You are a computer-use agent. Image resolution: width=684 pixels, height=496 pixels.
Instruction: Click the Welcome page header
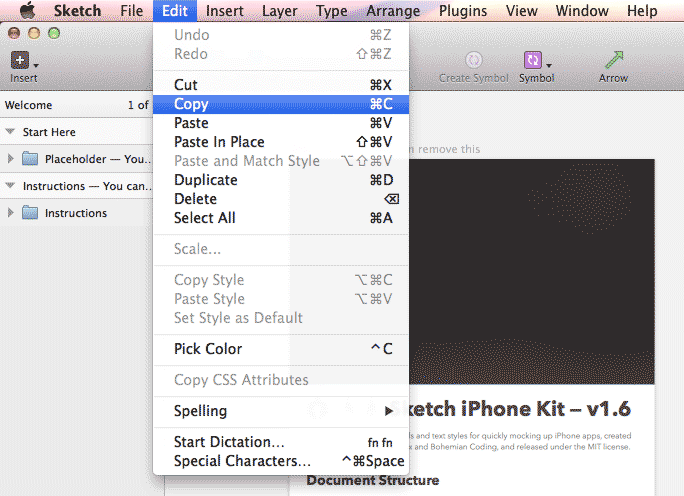28,105
